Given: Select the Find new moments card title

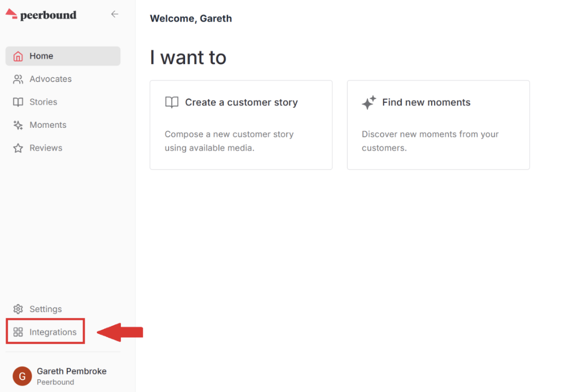Looking at the screenshot, I should 426,102.
